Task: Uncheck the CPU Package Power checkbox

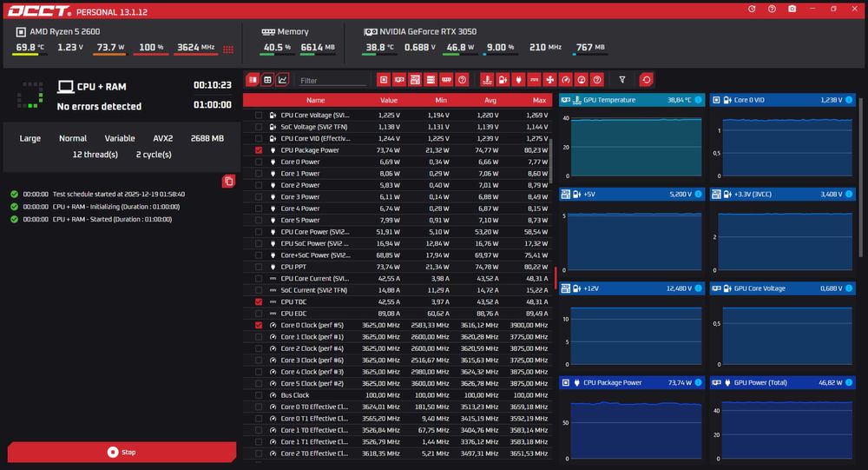Action: tap(259, 150)
